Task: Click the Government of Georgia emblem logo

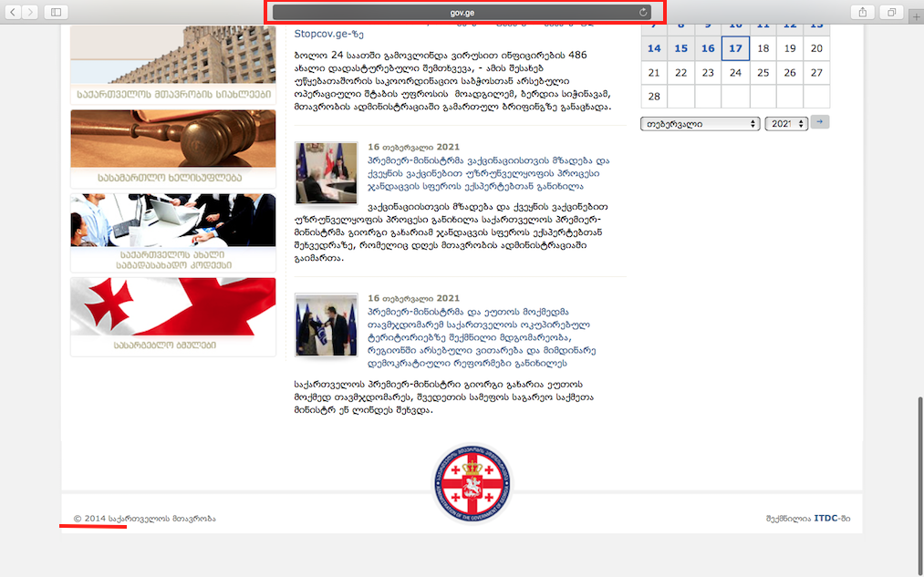Action: pyautogui.click(x=472, y=485)
